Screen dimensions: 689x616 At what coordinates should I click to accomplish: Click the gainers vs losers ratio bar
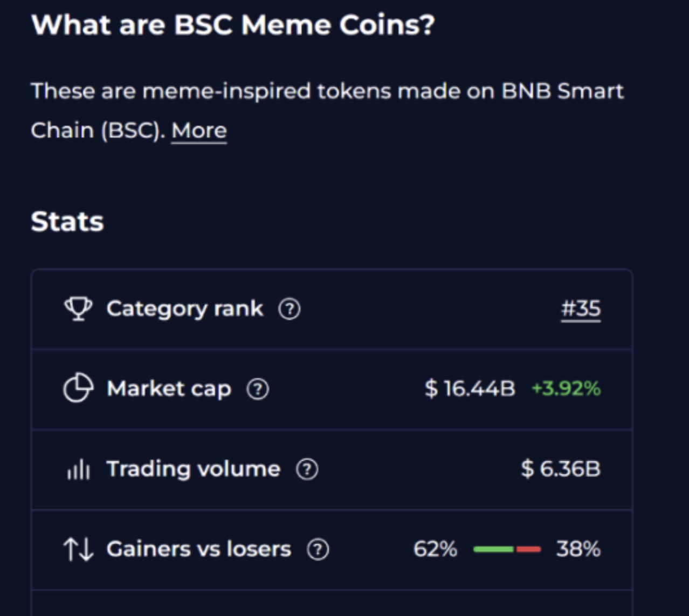click(x=506, y=549)
